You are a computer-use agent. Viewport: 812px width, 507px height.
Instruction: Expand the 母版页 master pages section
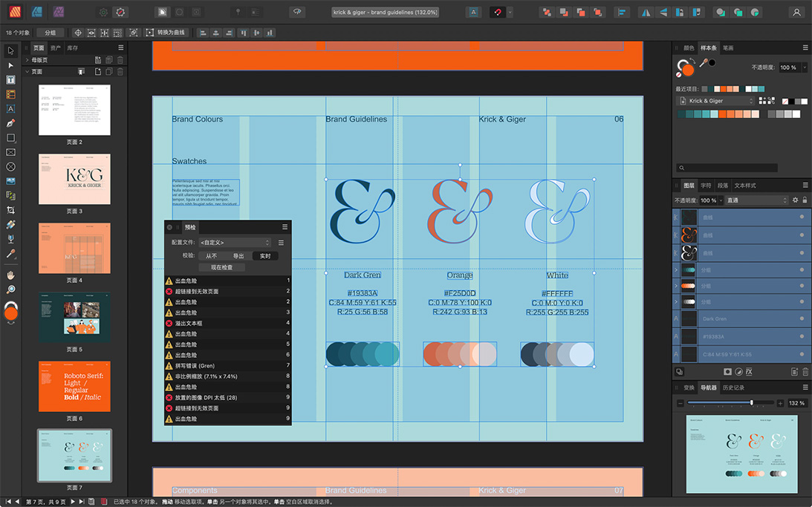click(x=27, y=60)
